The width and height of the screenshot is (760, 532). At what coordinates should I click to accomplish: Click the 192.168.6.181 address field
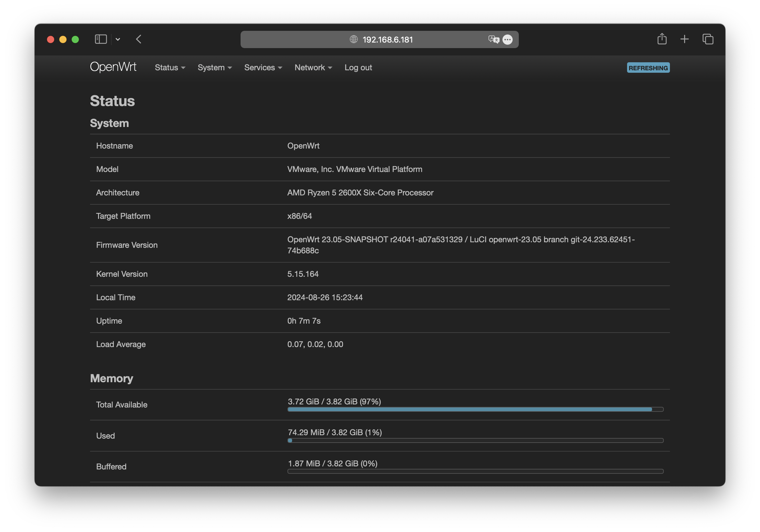(387, 40)
